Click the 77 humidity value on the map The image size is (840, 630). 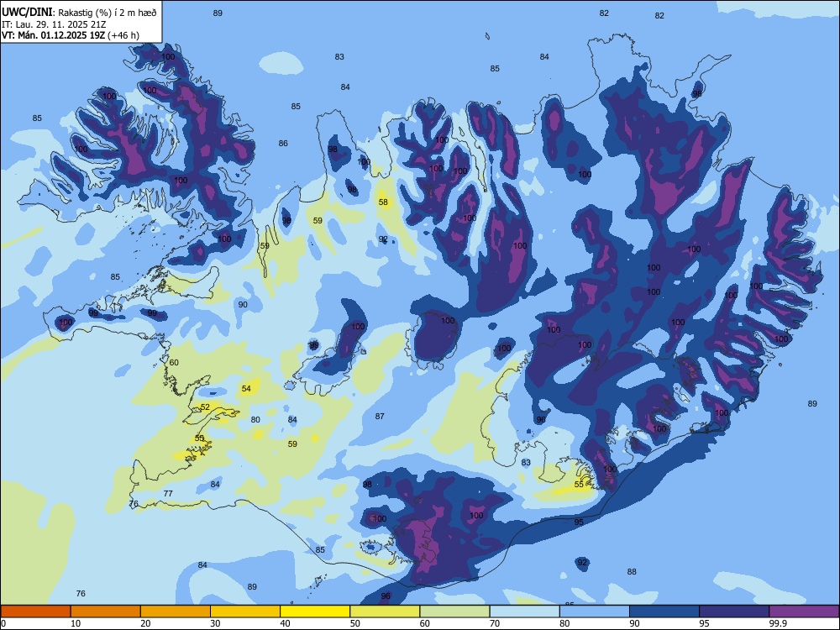(x=168, y=494)
